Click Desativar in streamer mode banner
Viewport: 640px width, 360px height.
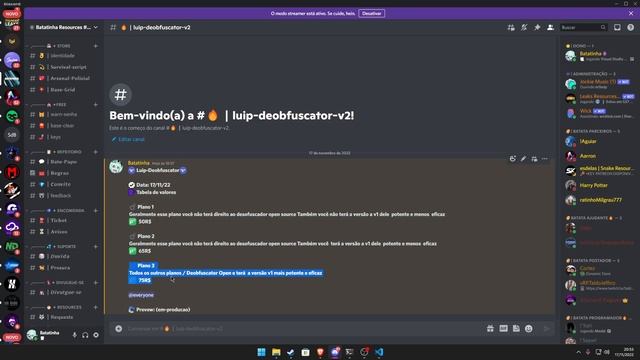click(x=371, y=13)
